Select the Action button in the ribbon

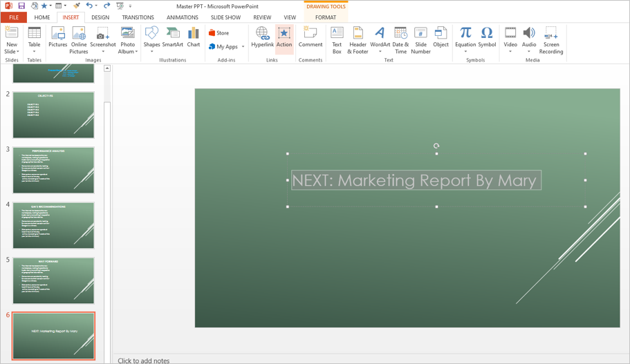(284, 38)
